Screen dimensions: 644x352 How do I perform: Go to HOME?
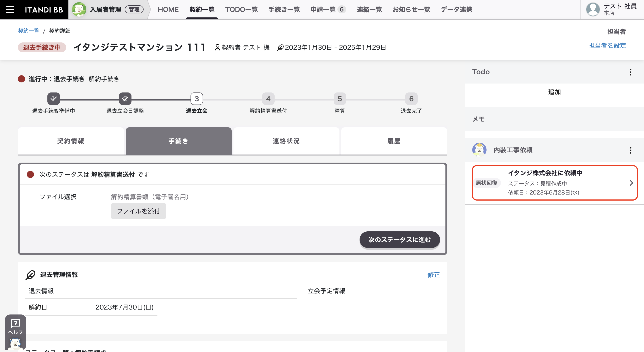(x=168, y=9)
